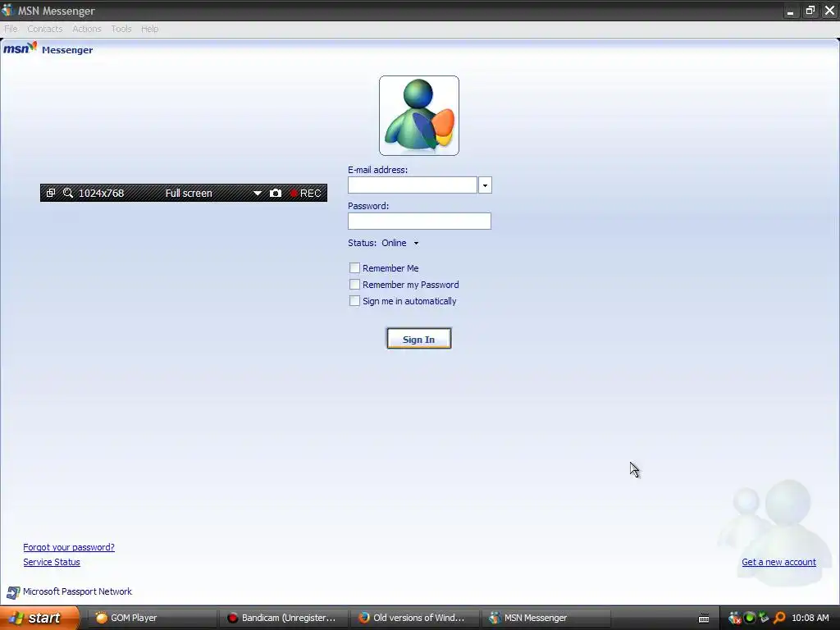
Task: Click the Bandicam magnifier find-window icon
Action: pyautogui.click(x=68, y=193)
